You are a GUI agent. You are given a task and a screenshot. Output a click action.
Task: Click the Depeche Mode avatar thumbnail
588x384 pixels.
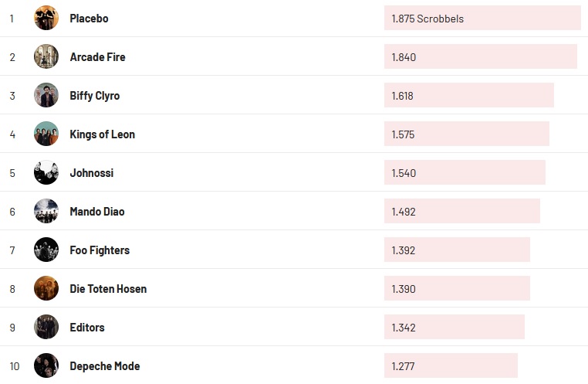46,365
